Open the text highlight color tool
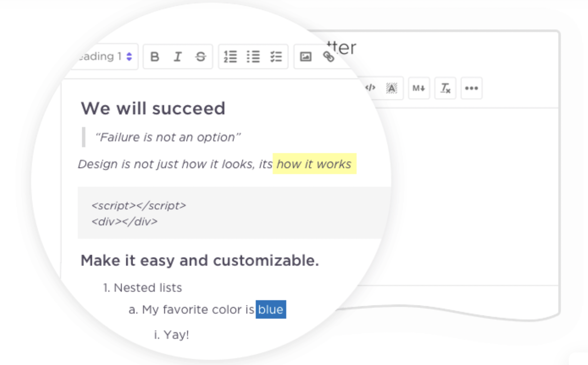The width and height of the screenshot is (588, 365). coord(391,88)
